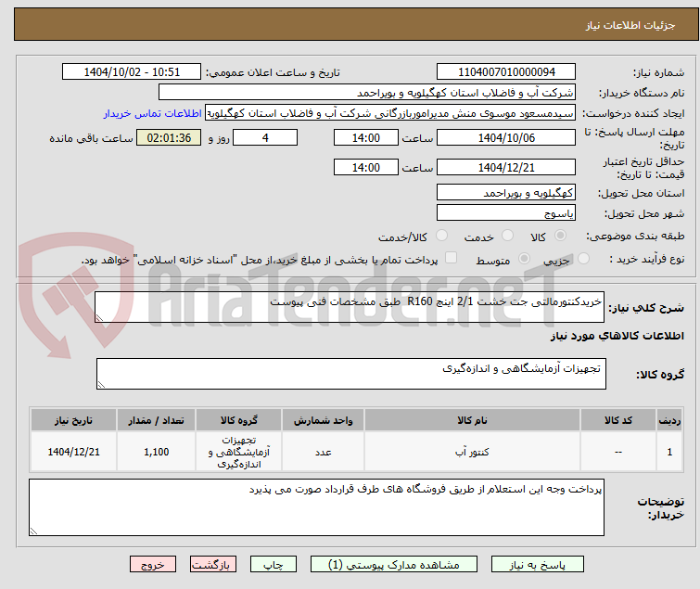Click the جزئیات اطلاعات نیاز header title
The height and width of the screenshot is (589, 700).
pos(630,25)
